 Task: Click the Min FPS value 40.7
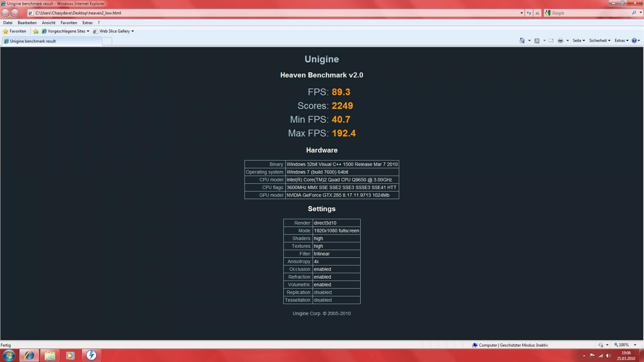(x=341, y=119)
